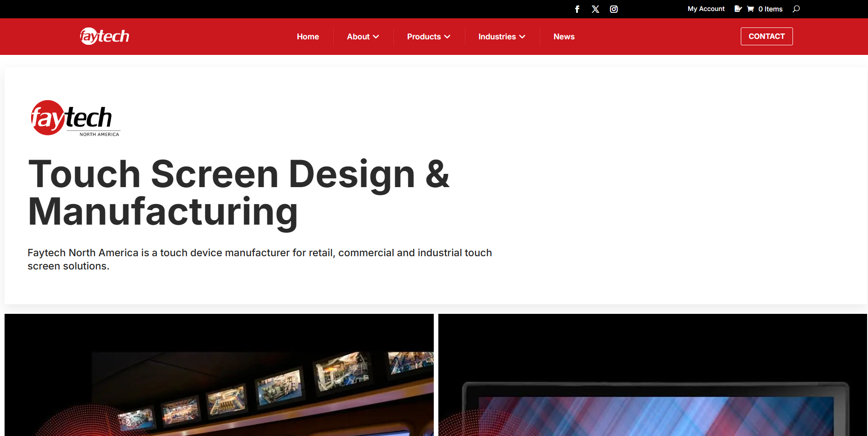Click the control room monitors image
The height and width of the screenshot is (436, 868).
click(x=219, y=375)
